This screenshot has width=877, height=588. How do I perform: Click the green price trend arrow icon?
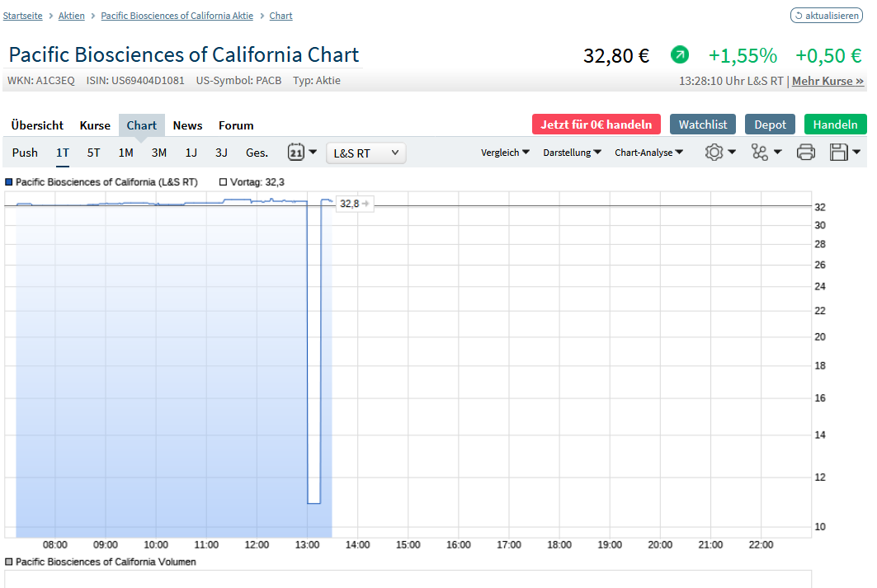[x=680, y=55]
